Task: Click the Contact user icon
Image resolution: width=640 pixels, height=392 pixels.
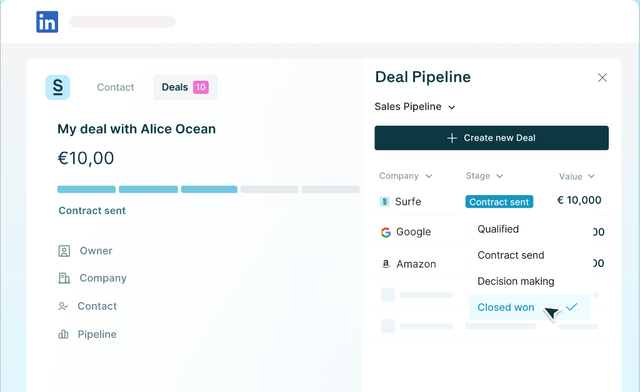Action: pos(63,306)
